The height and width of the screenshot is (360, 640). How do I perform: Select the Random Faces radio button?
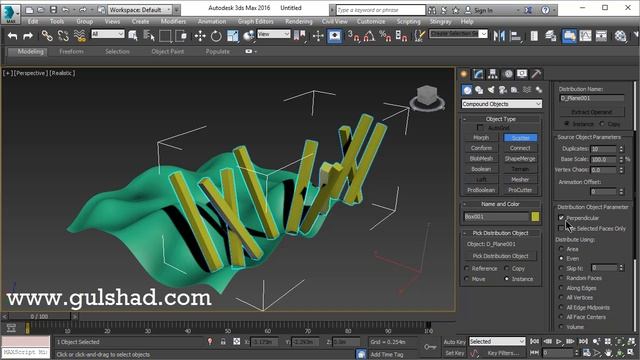561,278
